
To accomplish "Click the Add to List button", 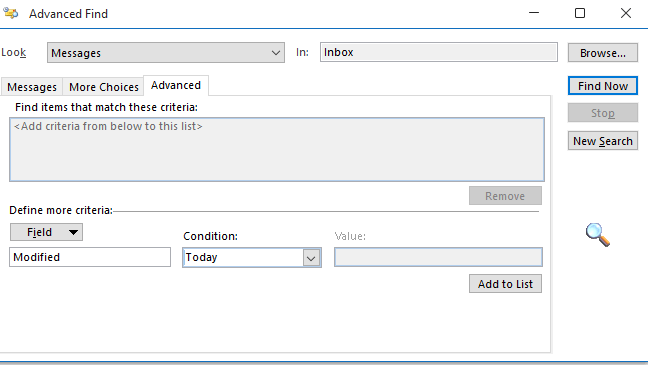I will (505, 284).
